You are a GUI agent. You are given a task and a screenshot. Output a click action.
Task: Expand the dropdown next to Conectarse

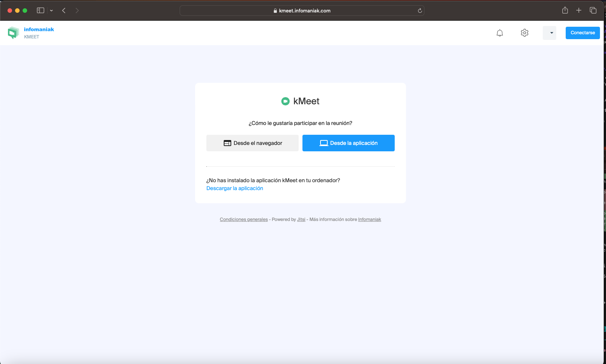point(550,33)
